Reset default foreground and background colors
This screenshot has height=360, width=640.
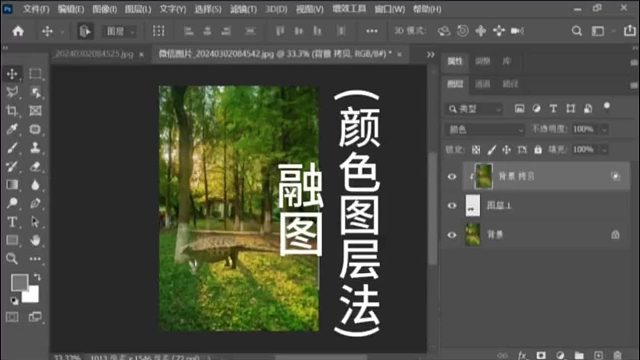pos(14,301)
